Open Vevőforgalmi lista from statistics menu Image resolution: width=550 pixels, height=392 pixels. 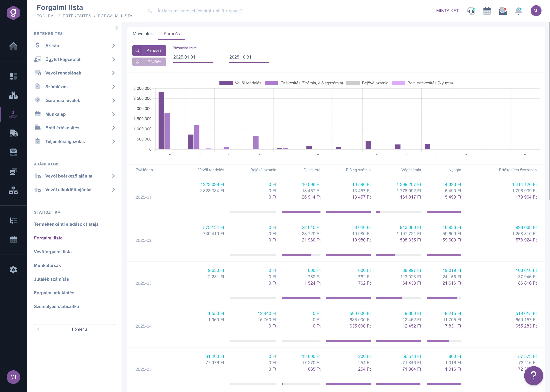pyautogui.click(x=53, y=251)
